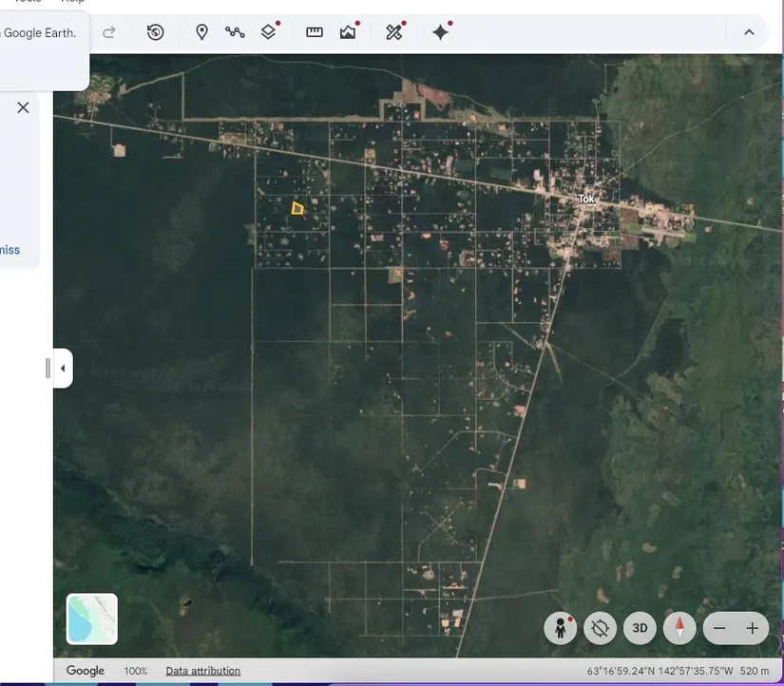This screenshot has height=686, width=784.
Task: Zoom in with the plus button
Action: tap(753, 628)
